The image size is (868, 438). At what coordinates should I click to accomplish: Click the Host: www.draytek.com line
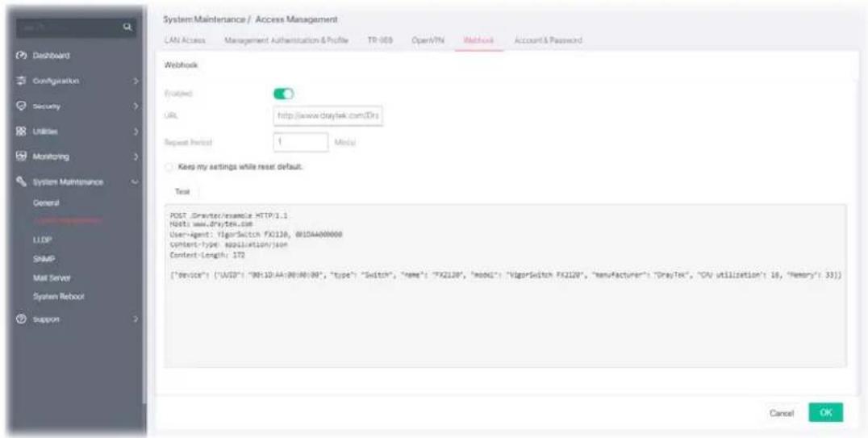pos(211,223)
